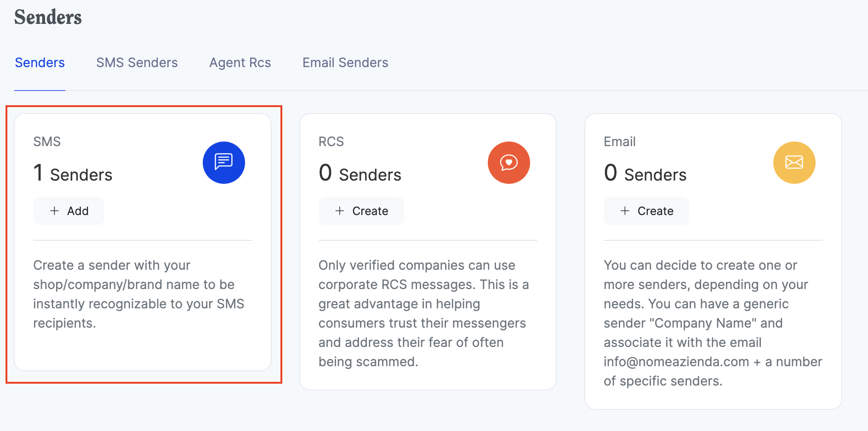868x431 pixels.
Task: Click the RCS verified companies description
Action: (x=423, y=313)
